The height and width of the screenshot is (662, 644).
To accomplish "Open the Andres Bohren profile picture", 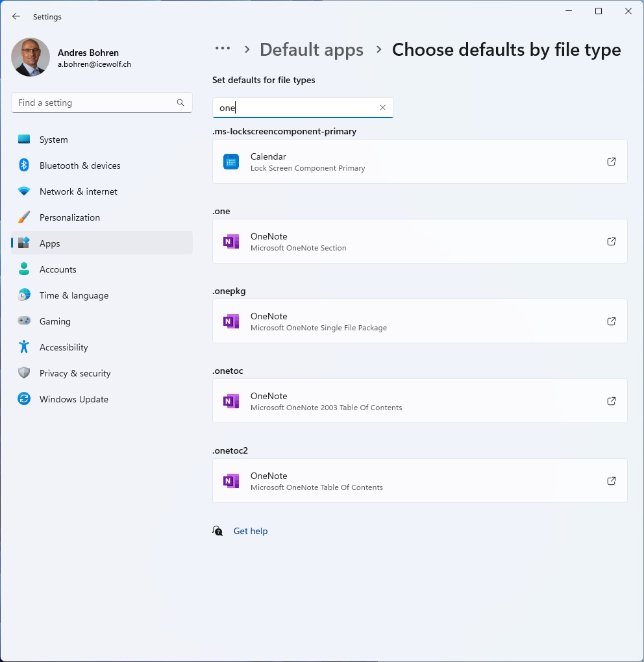I will [x=31, y=57].
